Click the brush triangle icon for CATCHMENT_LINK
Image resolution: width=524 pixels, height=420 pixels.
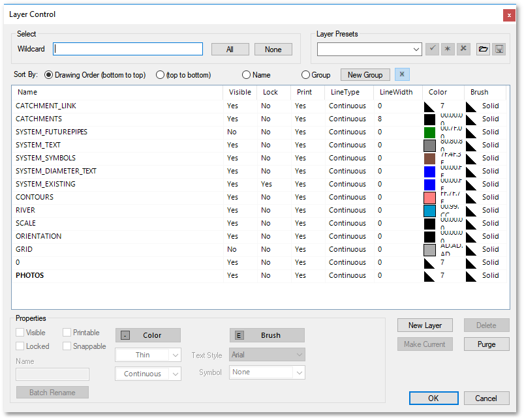[x=471, y=106]
